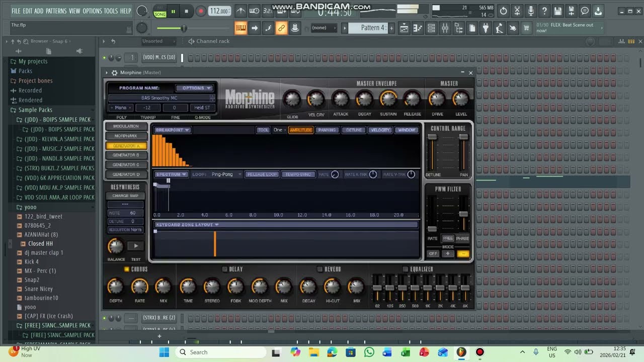Viewport: 644px width, 362px height.
Task: Open the help question mark icon
Action: pyautogui.click(x=544, y=11)
